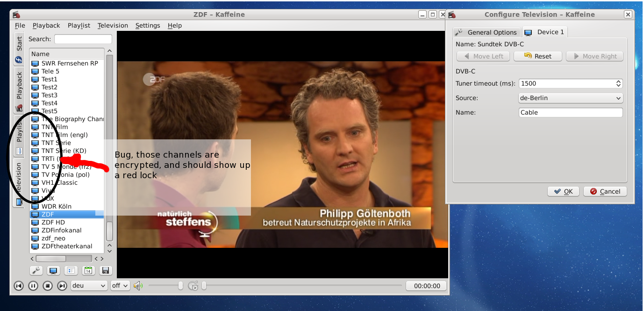Confirm the dialog with OK
The image size is (644, 311).
pyautogui.click(x=563, y=191)
